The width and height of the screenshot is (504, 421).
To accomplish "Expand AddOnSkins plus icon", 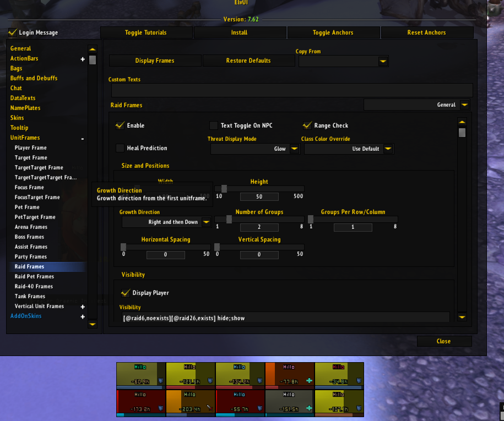I will point(83,316).
